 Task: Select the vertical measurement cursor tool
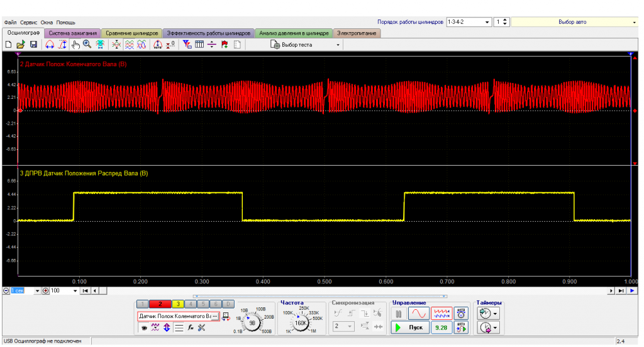(x=62, y=45)
